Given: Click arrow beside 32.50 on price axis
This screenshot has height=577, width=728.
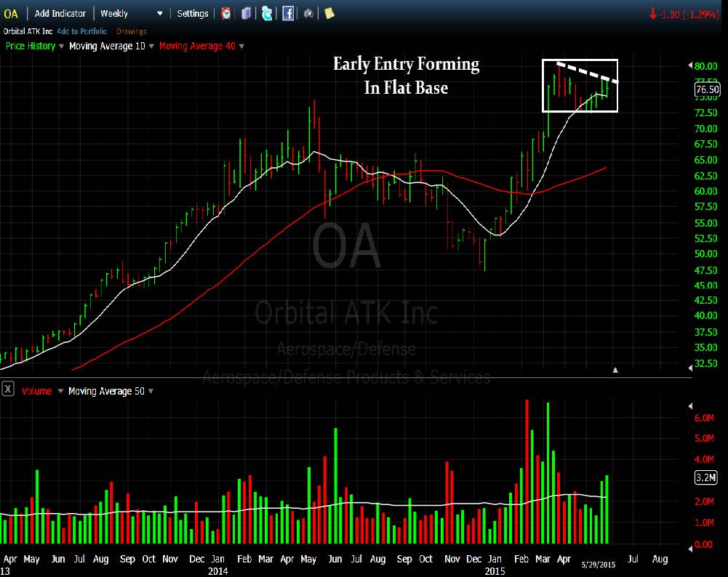Looking at the screenshot, I should (x=690, y=368).
